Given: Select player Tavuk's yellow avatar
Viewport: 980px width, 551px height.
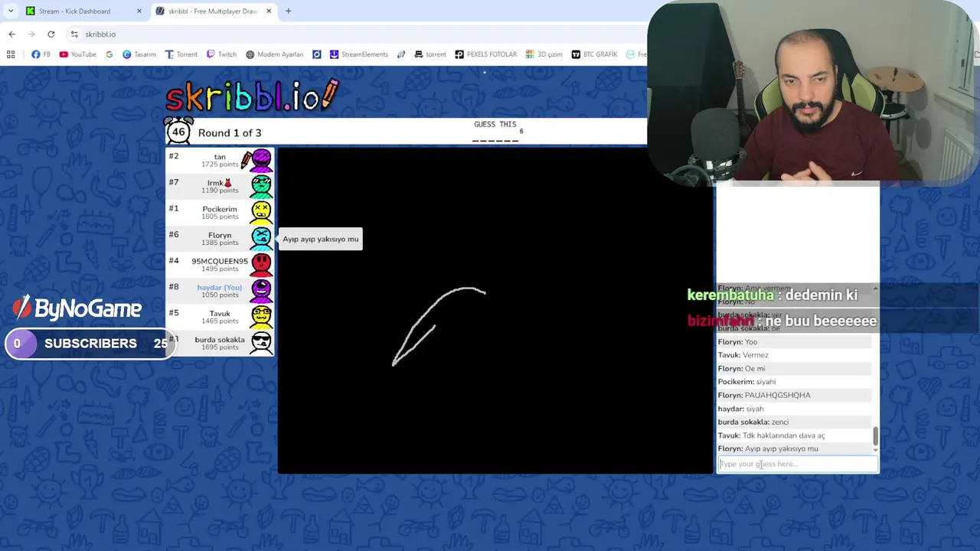Looking at the screenshot, I should click(261, 316).
